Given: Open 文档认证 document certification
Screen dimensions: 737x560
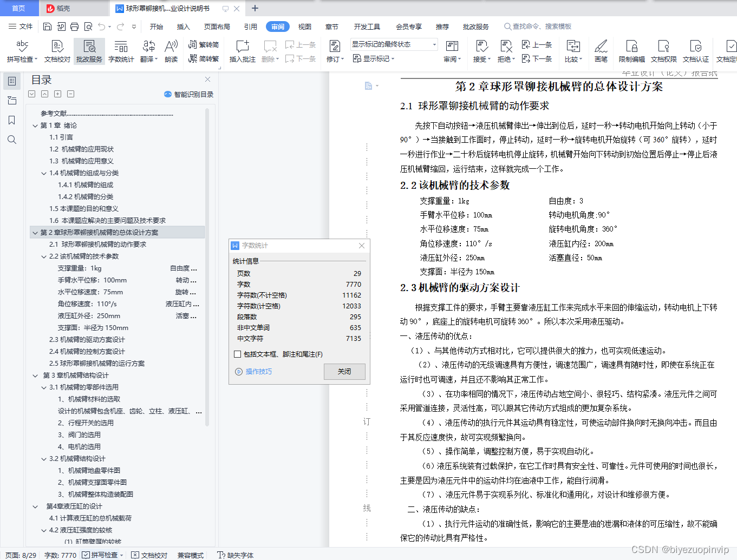Looking at the screenshot, I should coord(695,51).
